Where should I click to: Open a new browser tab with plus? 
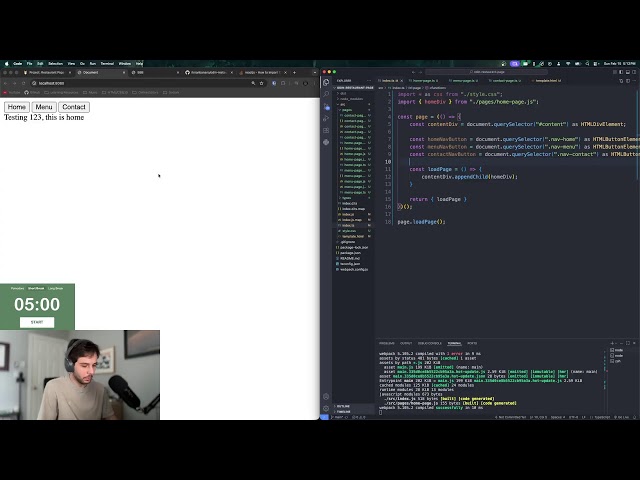point(294,73)
